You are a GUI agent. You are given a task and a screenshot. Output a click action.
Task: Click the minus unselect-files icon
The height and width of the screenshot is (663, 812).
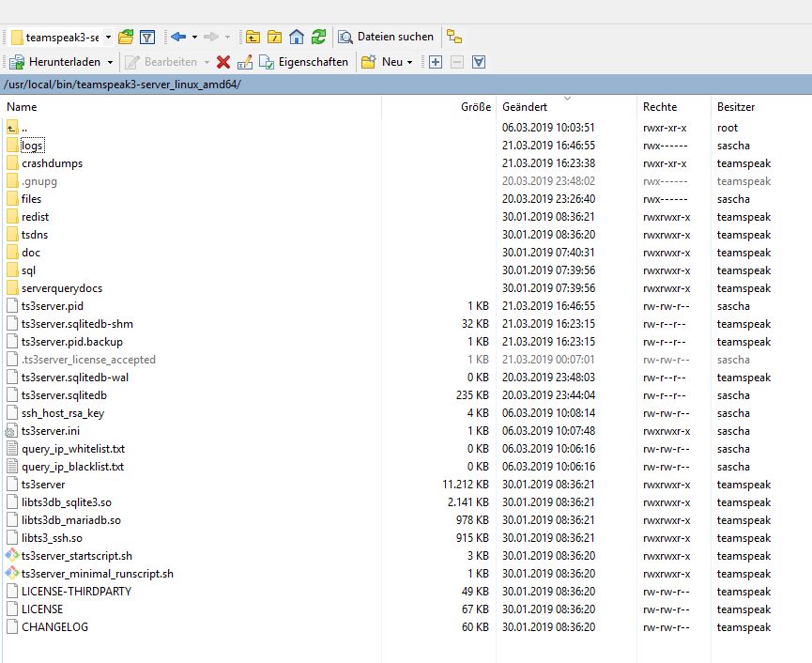pos(457,62)
